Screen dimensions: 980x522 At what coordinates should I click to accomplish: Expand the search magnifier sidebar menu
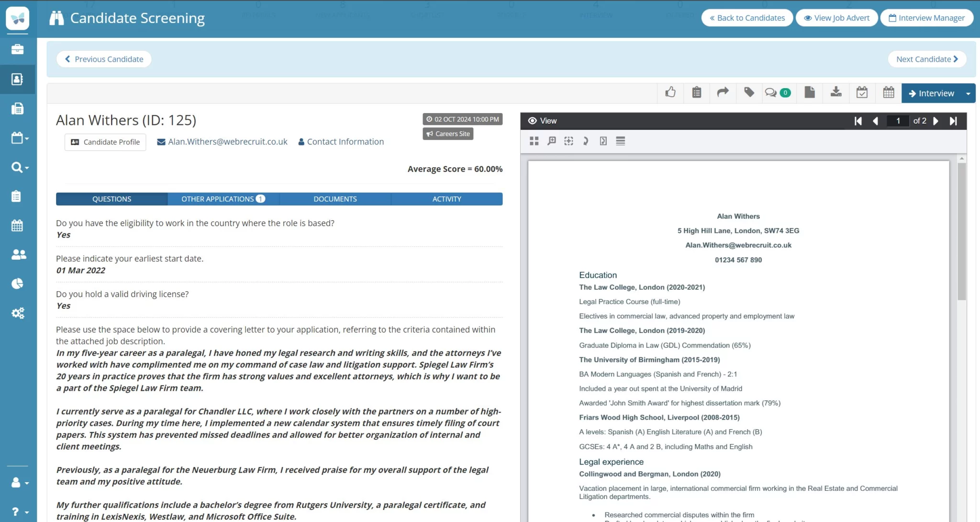pos(19,167)
